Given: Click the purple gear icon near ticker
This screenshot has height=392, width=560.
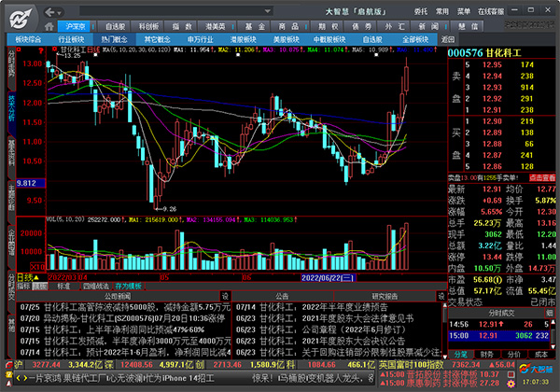Looking at the screenshot, I should (511, 385).
